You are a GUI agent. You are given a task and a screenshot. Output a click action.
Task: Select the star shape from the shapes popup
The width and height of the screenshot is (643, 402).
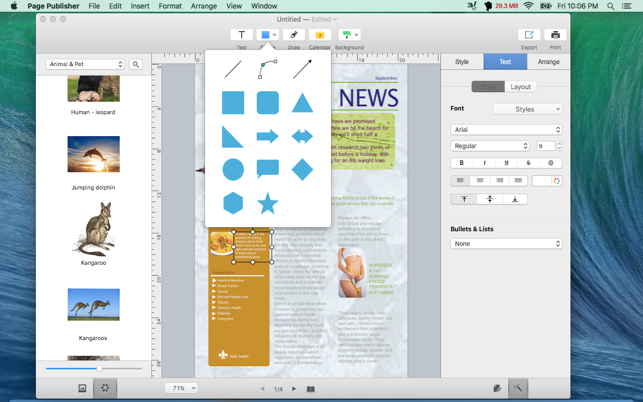267,204
